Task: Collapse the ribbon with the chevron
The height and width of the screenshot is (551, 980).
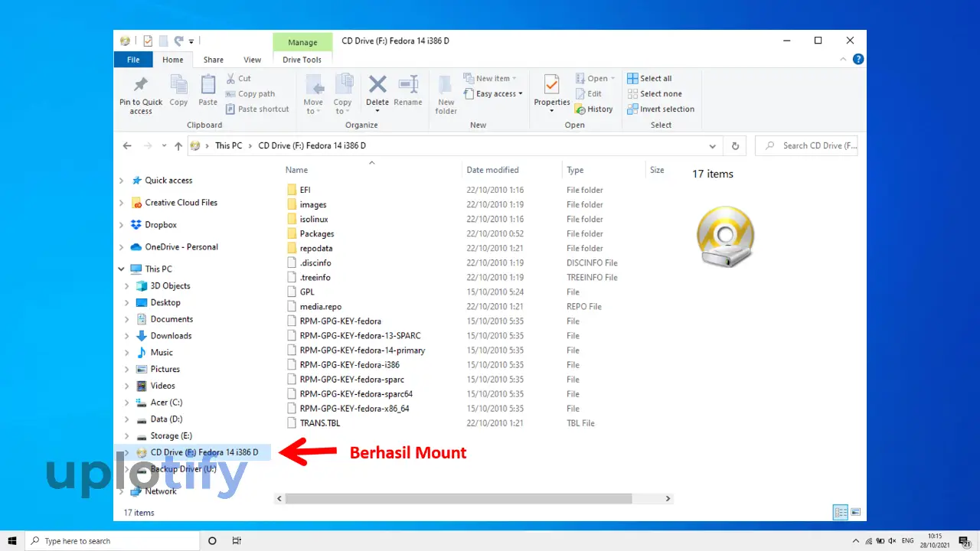Action: (844, 59)
